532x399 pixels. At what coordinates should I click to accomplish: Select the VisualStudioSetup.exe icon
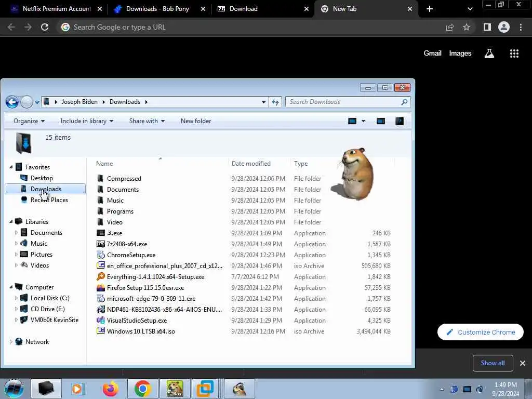point(101,320)
